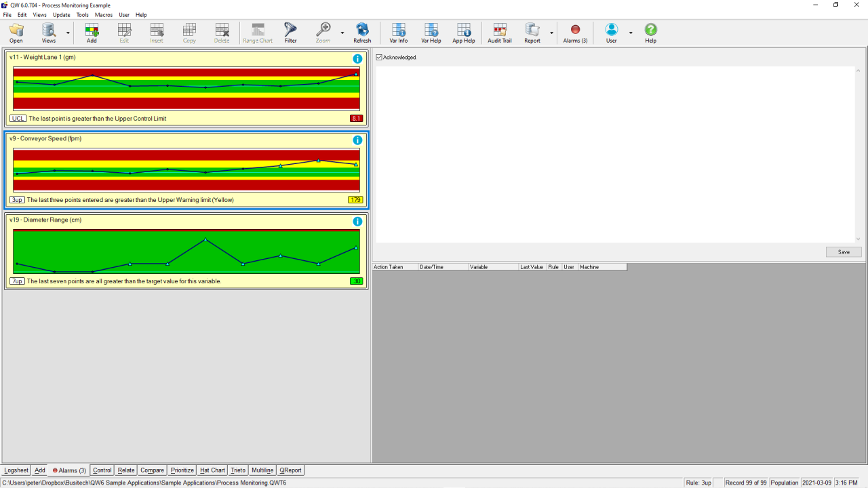
Task: Click the Views toolbar icon
Action: click(49, 33)
